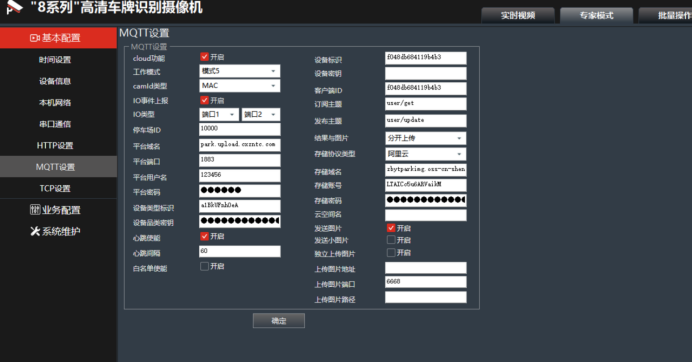Expand the 业务配置 section label
Screen dimensions: 692x362
(x=61, y=210)
